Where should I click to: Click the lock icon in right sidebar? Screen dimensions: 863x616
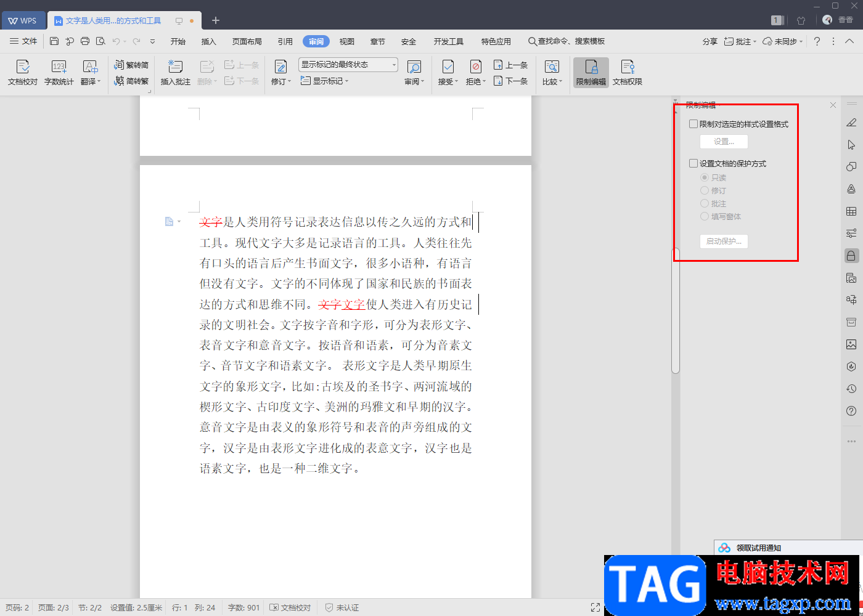coord(851,256)
